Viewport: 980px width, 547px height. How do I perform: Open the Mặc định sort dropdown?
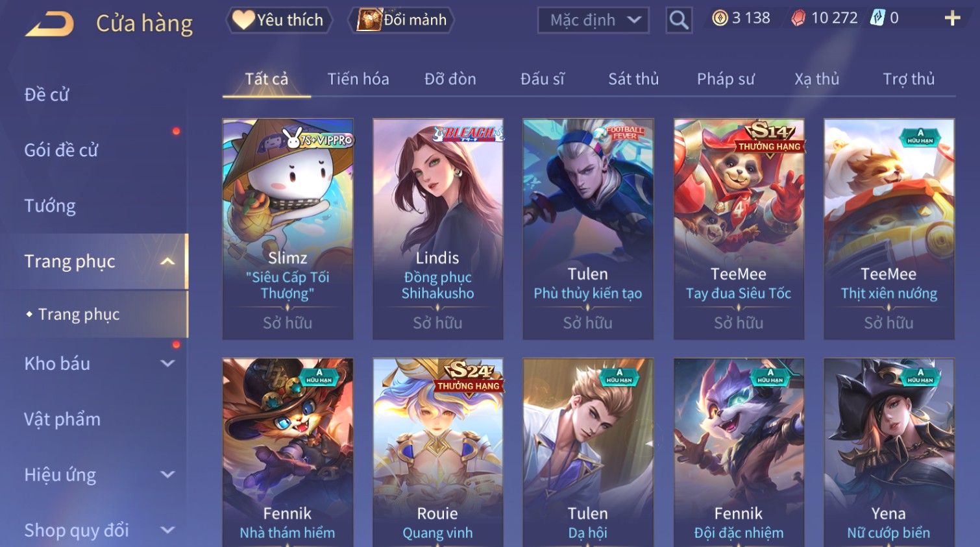coord(593,20)
